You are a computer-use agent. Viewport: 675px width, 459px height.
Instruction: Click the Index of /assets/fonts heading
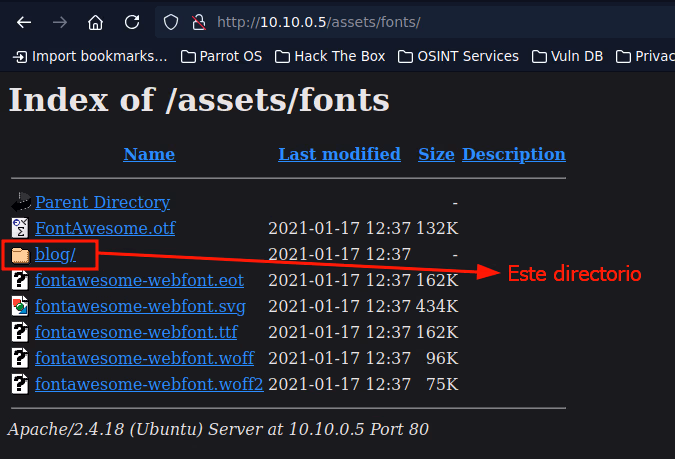pos(199,100)
